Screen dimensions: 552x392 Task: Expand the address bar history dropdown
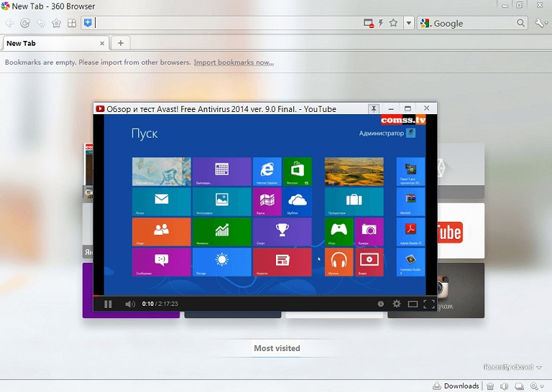tap(409, 23)
